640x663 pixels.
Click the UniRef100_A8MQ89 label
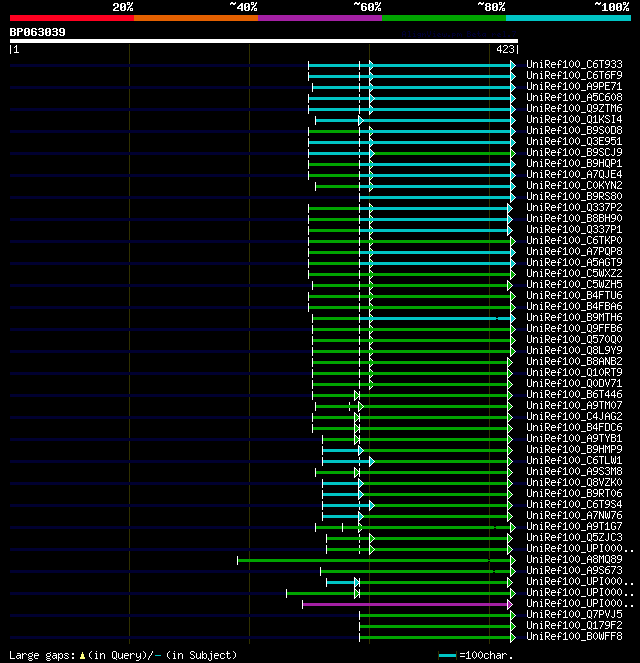pos(574,559)
